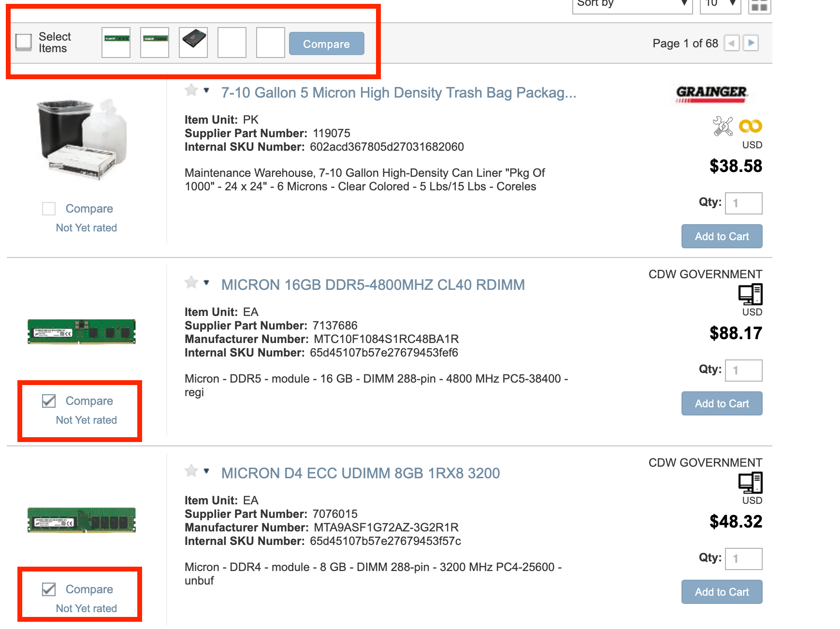
Task: Add MICRON D4 ECC UDIMM to cart
Action: click(722, 592)
